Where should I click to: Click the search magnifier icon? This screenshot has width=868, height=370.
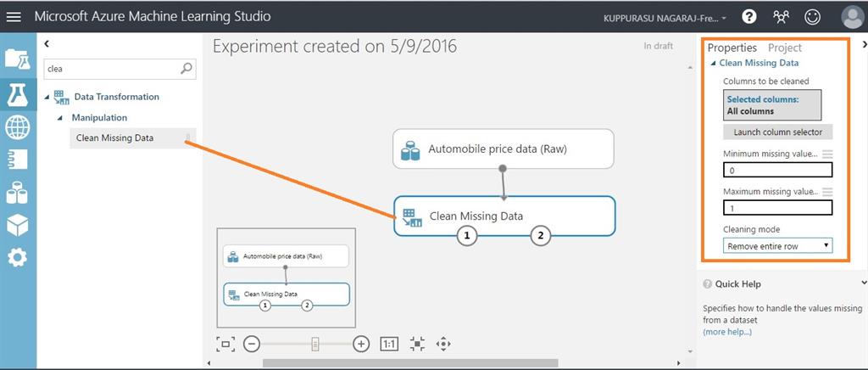tap(186, 69)
